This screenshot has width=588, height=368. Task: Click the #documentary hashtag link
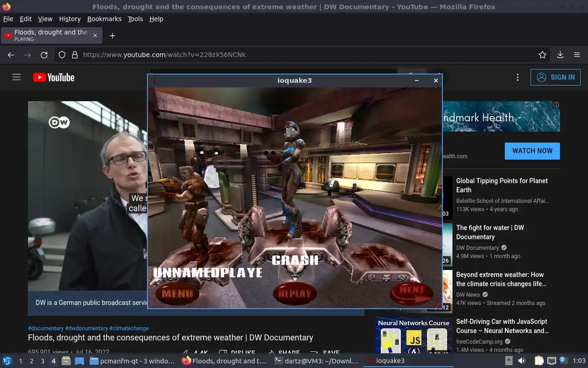(x=46, y=328)
